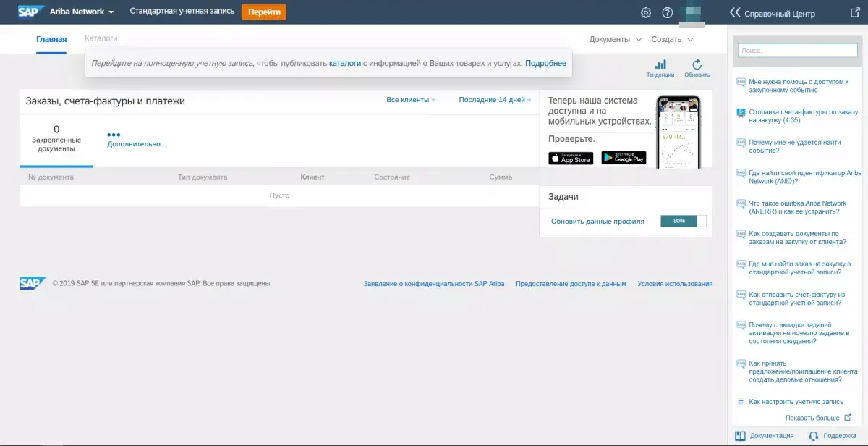Click the video icon next to Отправка счета-фактуры
Image resolution: width=868 pixels, height=446 pixels.
(x=741, y=112)
